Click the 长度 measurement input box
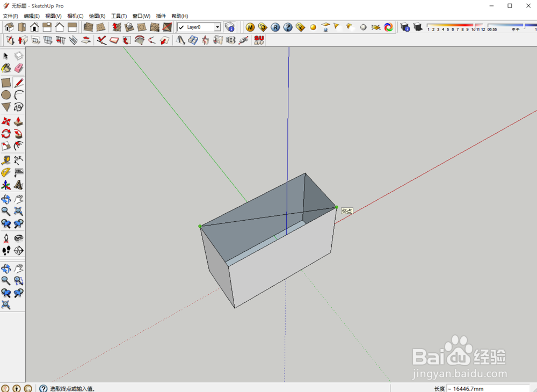537x392 pixels. [488, 389]
